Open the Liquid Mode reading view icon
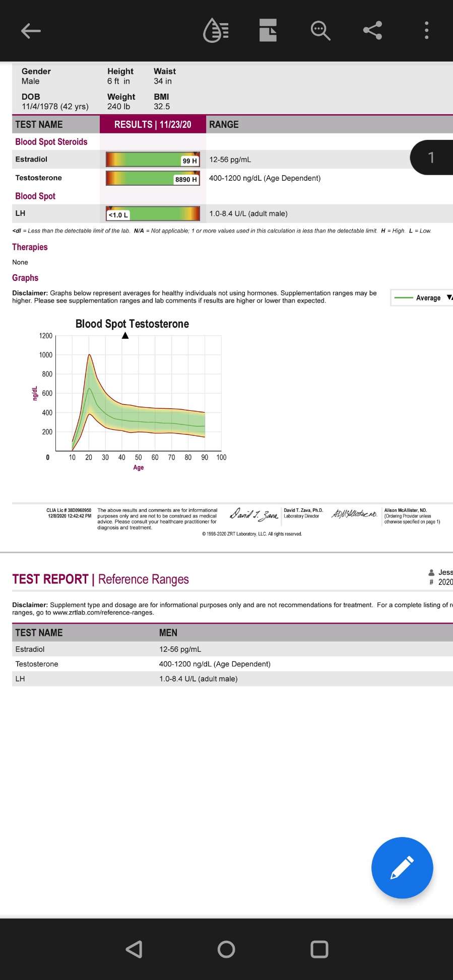This screenshot has height=980, width=453. 216,31
